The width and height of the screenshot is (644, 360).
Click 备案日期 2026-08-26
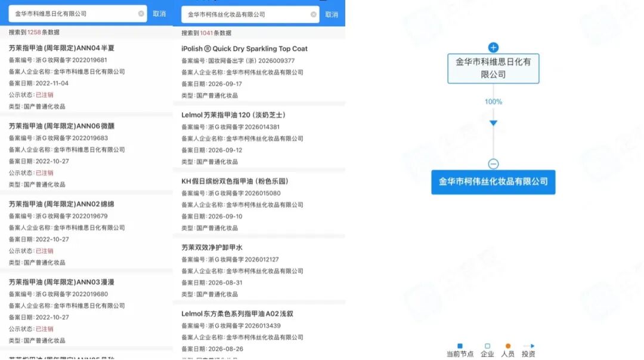212,349
